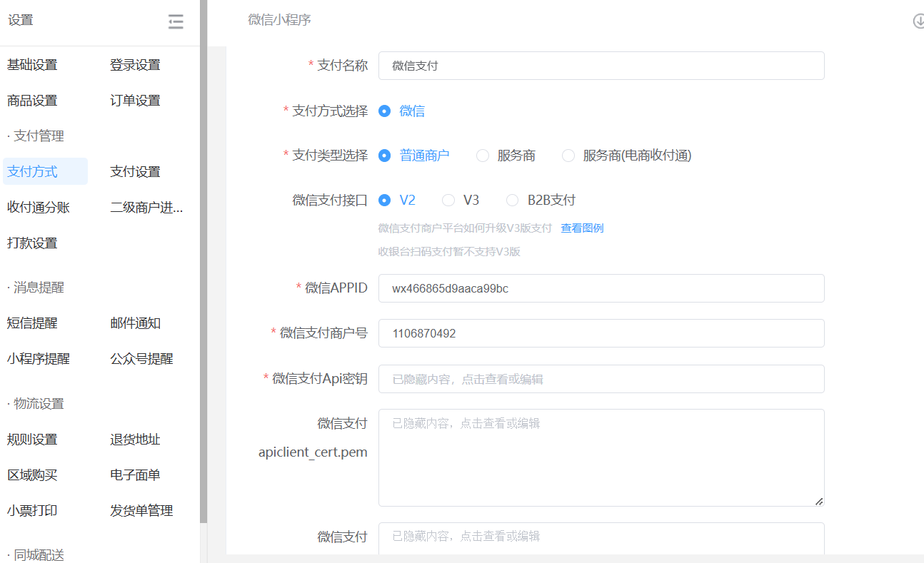The image size is (924, 563).
Task: Reveal the hidden 微信支付Api密钥 field
Action: tap(601, 379)
